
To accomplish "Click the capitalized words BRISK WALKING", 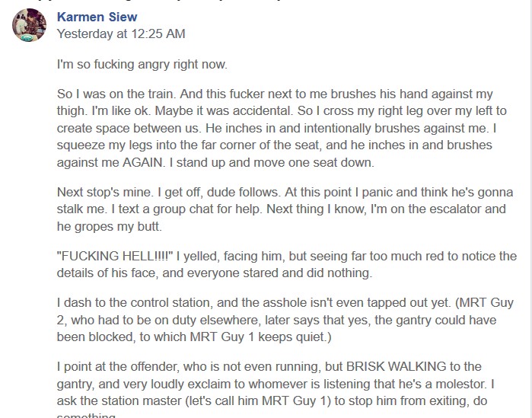I will (396, 367).
